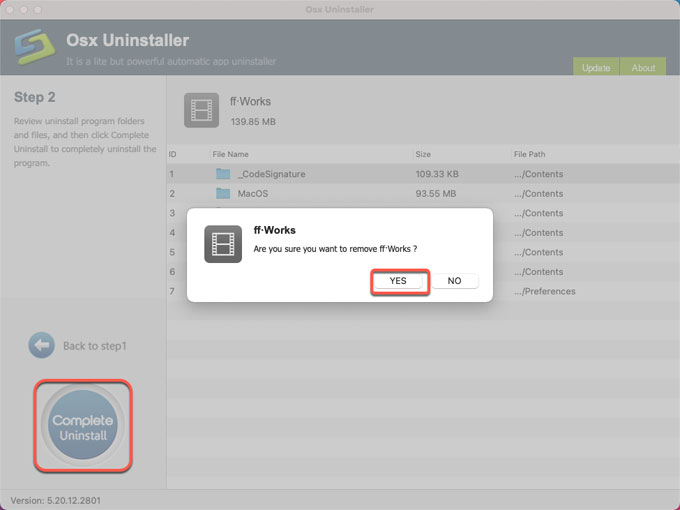Select the _CodeSignature folder icon
This screenshot has height=510, width=680.
(x=223, y=174)
